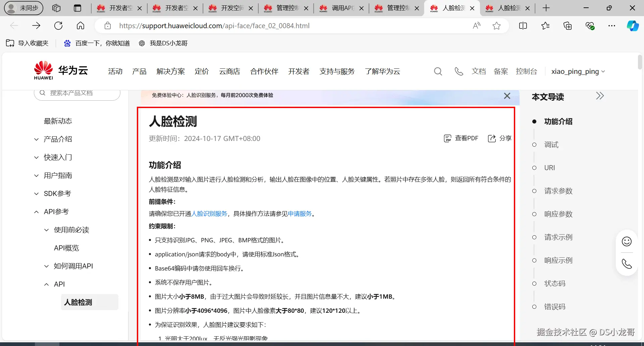The image size is (644, 346).
Task: Open the favorites list icon
Action: click(545, 26)
